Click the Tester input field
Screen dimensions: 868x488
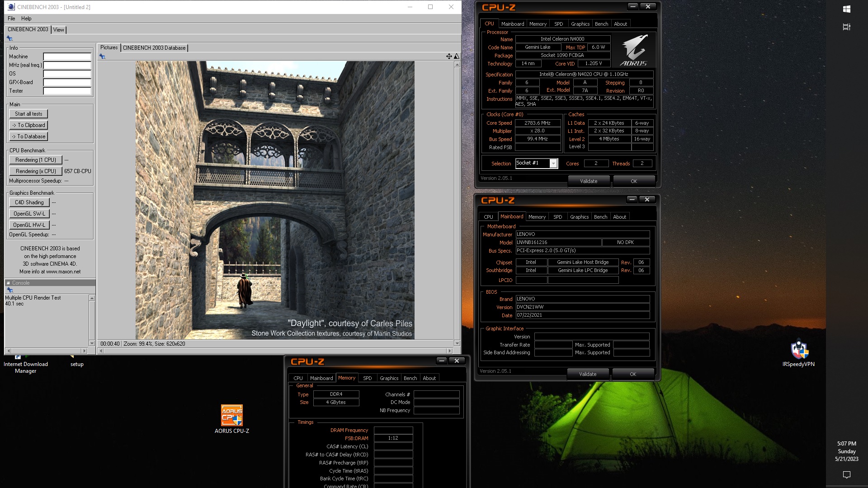pos(67,91)
